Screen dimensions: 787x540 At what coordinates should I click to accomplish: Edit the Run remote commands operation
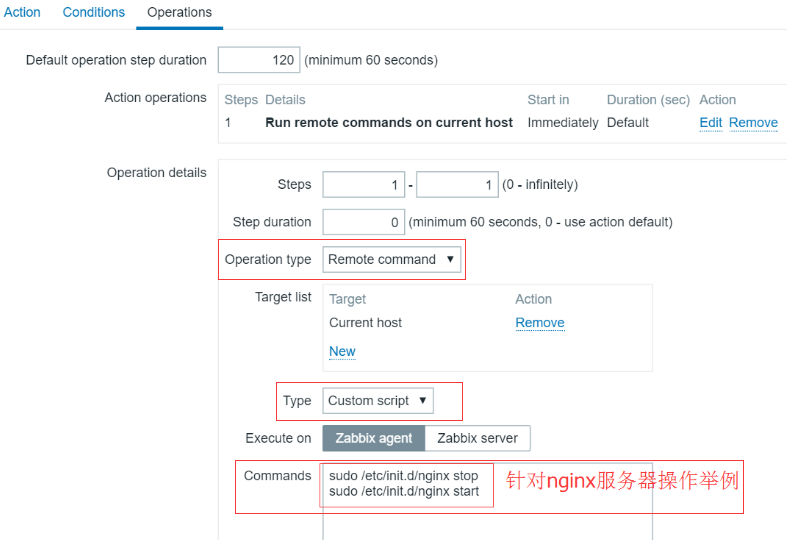coord(711,122)
